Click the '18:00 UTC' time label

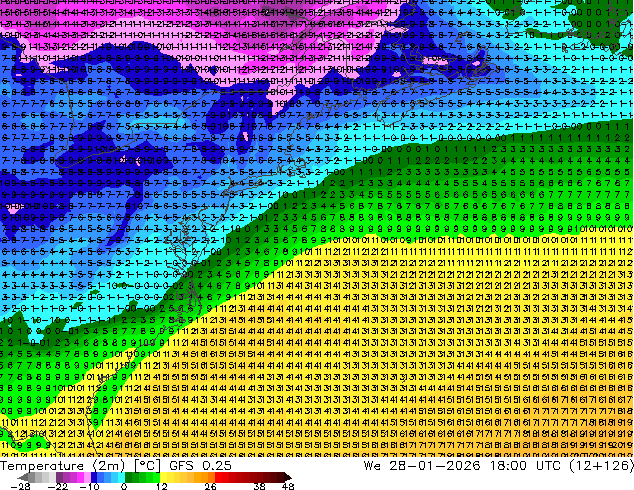click(525, 466)
